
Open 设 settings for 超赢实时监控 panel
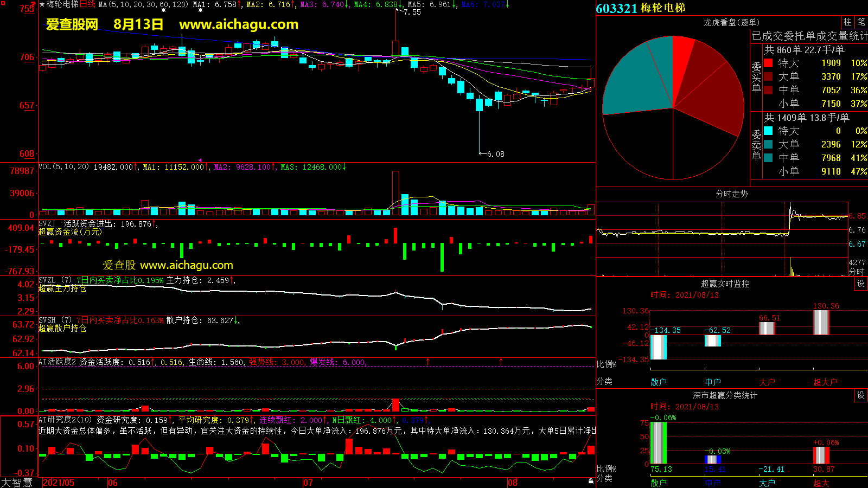(861, 284)
